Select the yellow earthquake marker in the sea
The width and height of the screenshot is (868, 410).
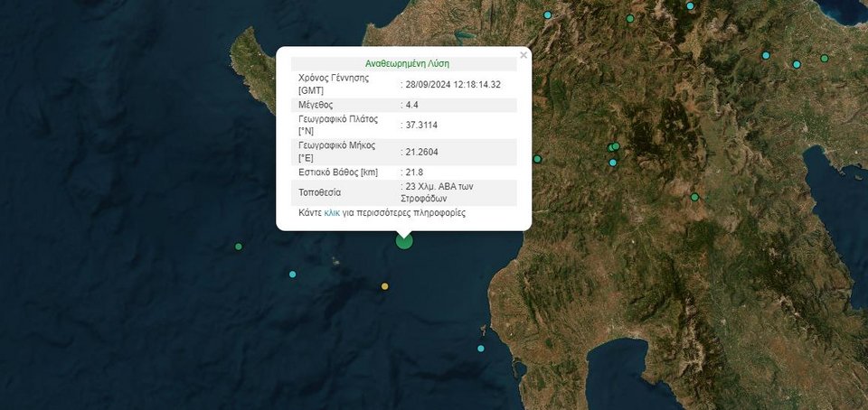[x=385, y=286]
